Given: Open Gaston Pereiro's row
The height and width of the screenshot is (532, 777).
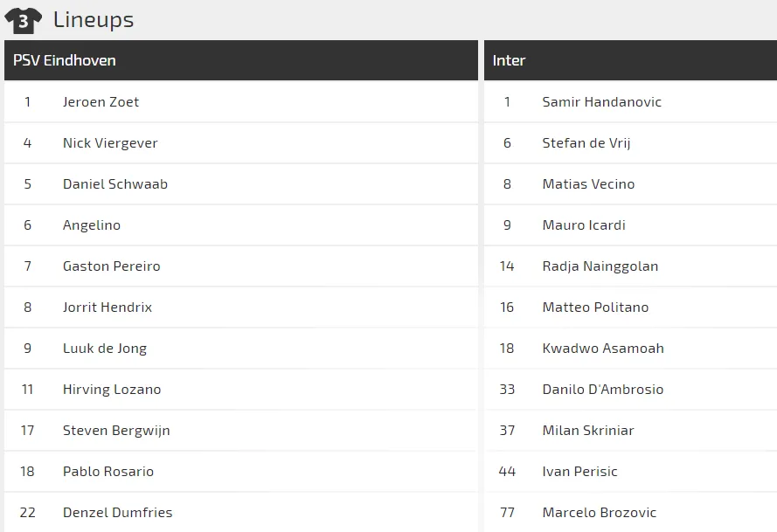Looking at the screenshot, I should [x=112, y=266].
